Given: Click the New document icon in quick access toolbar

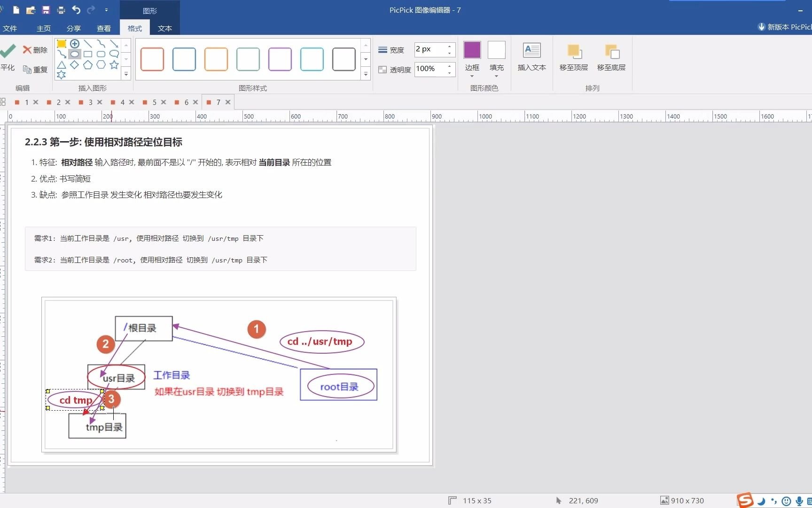Looking at the screenshot, I should [x=16, y=10].
